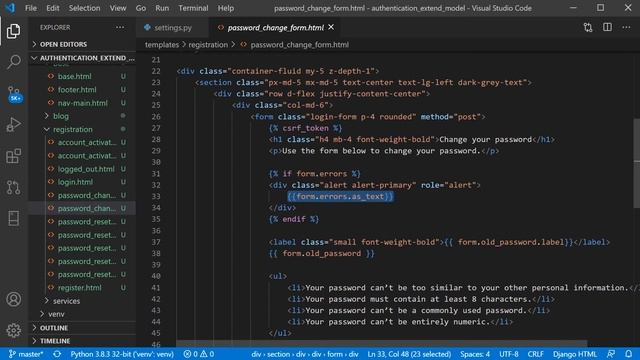Open the notebook-shaped activity bar icon

pyautogui.click(x=13, y=218)
